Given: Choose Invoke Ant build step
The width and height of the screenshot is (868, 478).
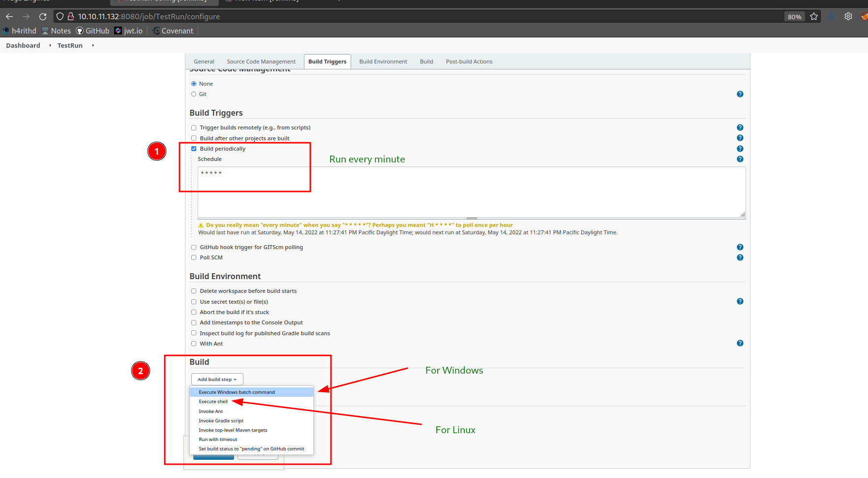Looking at the screenshot, I should point(251,411).
